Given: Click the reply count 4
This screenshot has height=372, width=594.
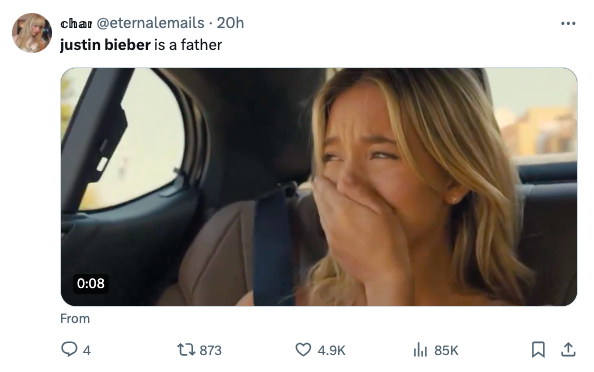Looking at the screenshot, I should point(87,350).
